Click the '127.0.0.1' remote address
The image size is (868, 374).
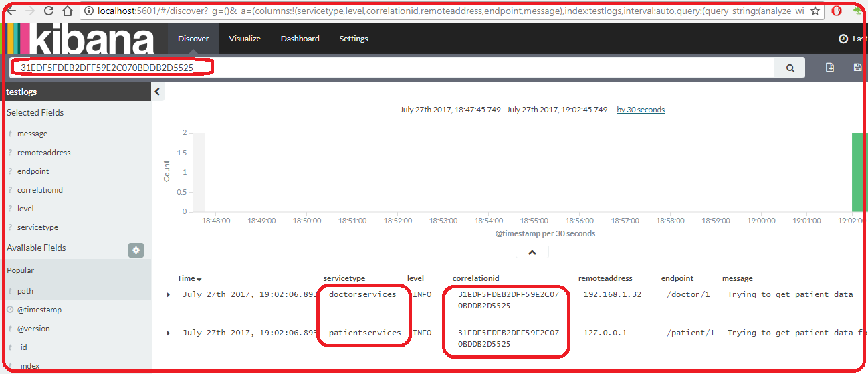pyautogui.click(x=605, y=333)
